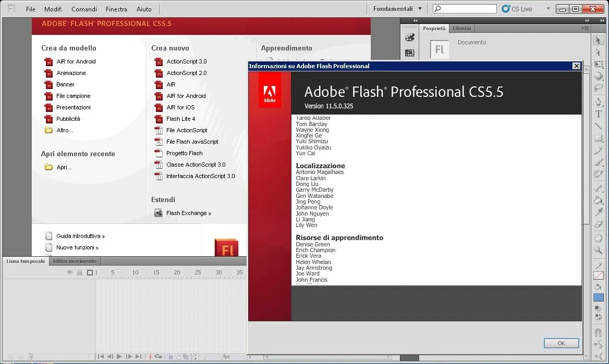Click the stroke color swatch
The width and height of the screenshot is (609, 364).
[x=599, y=275]
